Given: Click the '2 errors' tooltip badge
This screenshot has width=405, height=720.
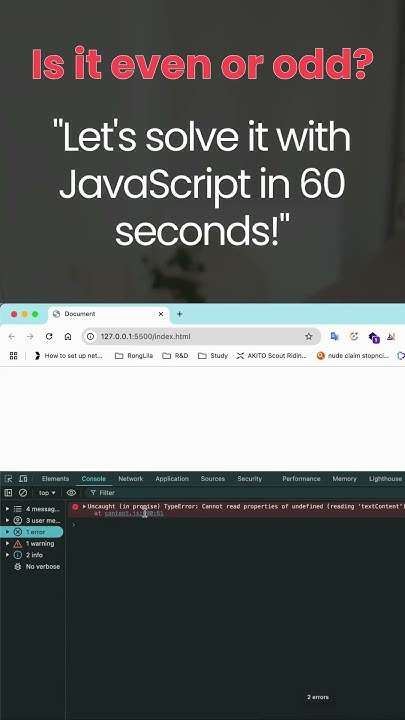Looking at the screenshot, I should [318, 697].
